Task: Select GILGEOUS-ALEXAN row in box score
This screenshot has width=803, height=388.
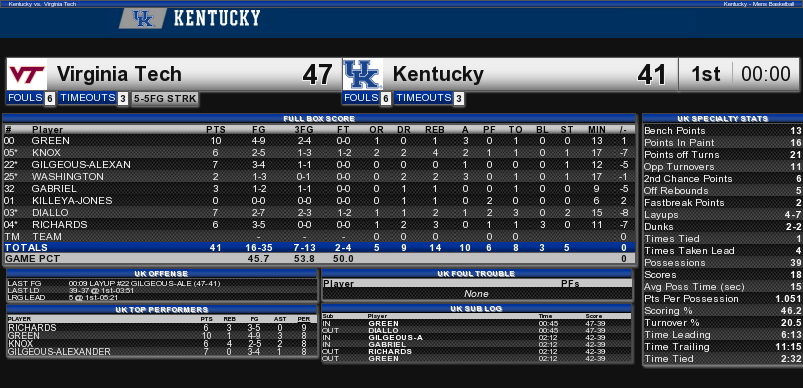Action: (x=319, y=164)
